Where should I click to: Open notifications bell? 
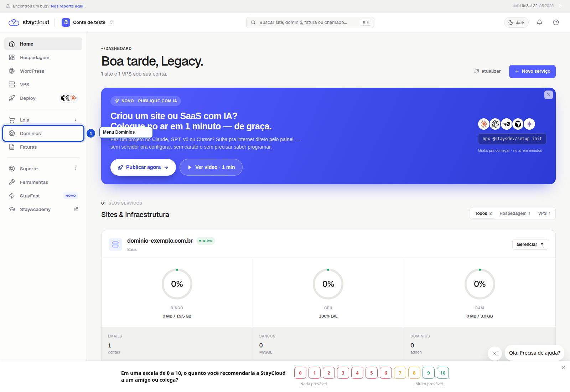click(539, 22)
